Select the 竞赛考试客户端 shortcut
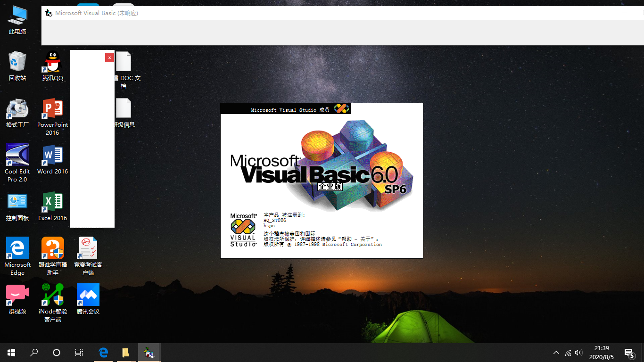 [x=88, y=257]
